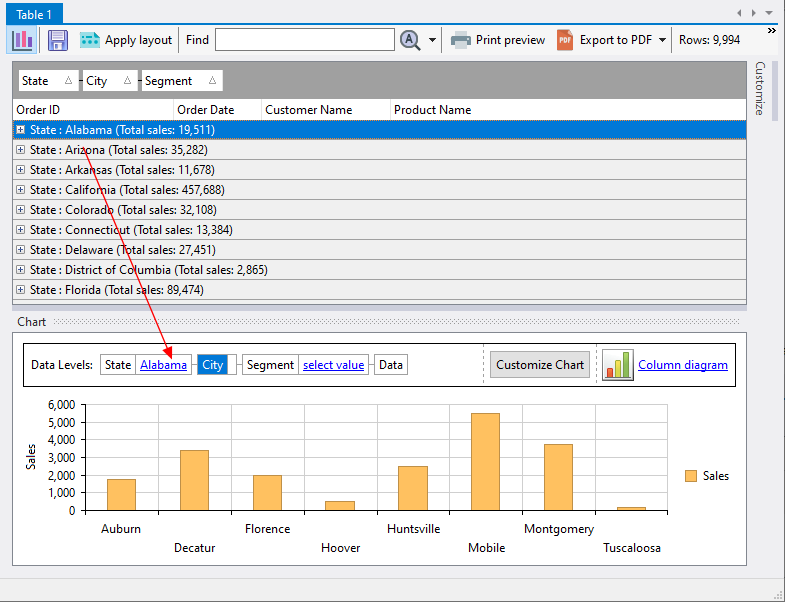Click the Print preview printer icon
This screenshot has height=602, width=785.
point(461,40)
